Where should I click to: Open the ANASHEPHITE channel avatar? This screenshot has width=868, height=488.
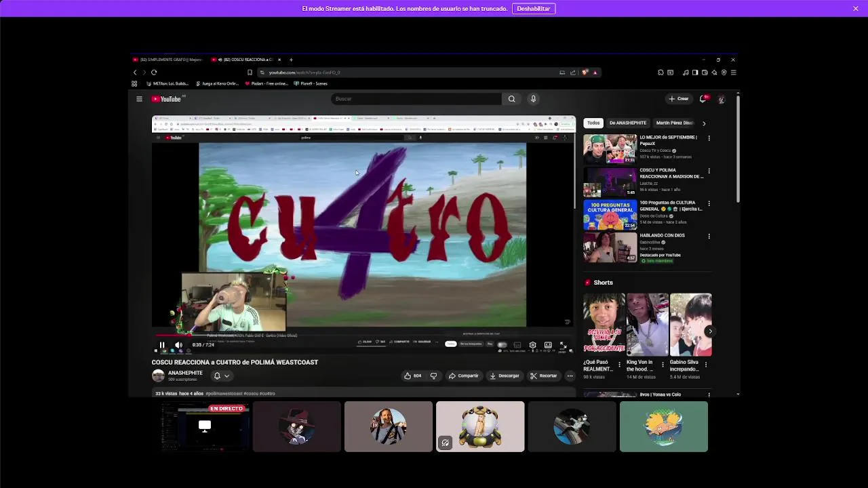[x=158, y=375]
